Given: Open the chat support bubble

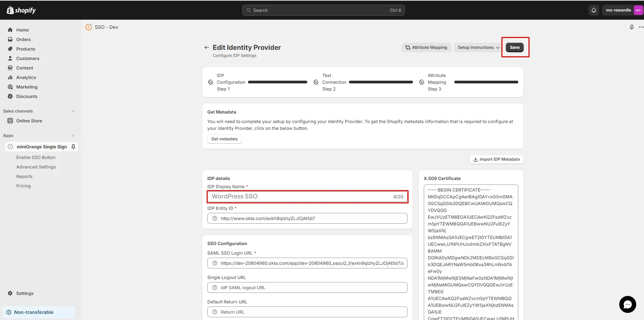Looking at the screenshot, I should (x=627, y=304).
